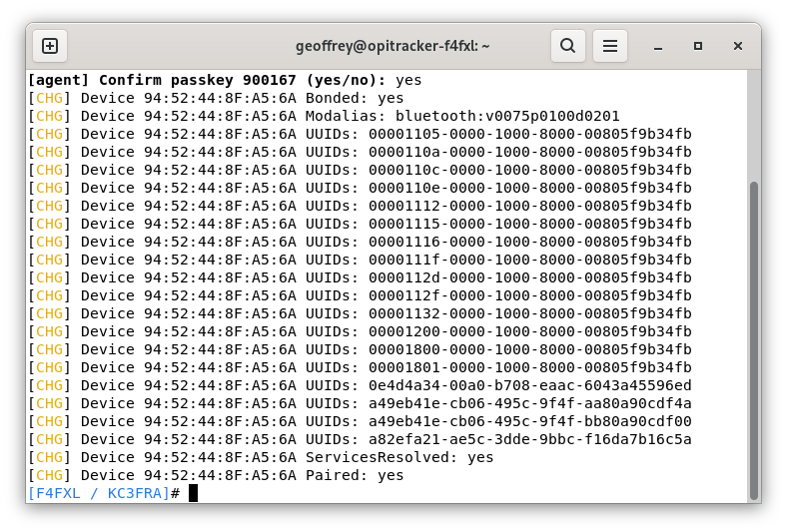Open the hamburger menu
This screenshot has width=787, height=532.
click(610, 46)
